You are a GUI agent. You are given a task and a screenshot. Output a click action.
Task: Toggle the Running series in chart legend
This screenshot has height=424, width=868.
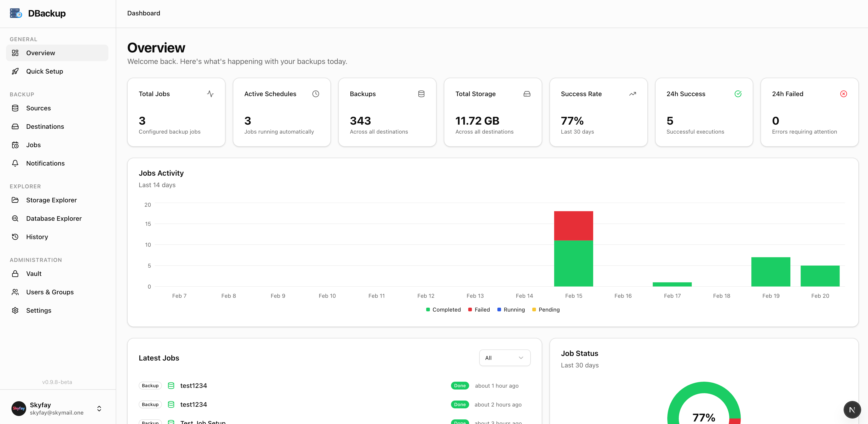(x=511, y=310)
